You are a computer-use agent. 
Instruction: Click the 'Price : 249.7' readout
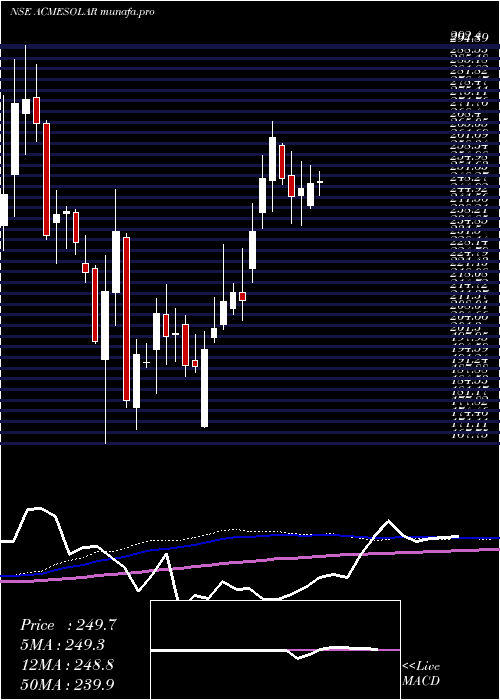[x=68, y=625]
